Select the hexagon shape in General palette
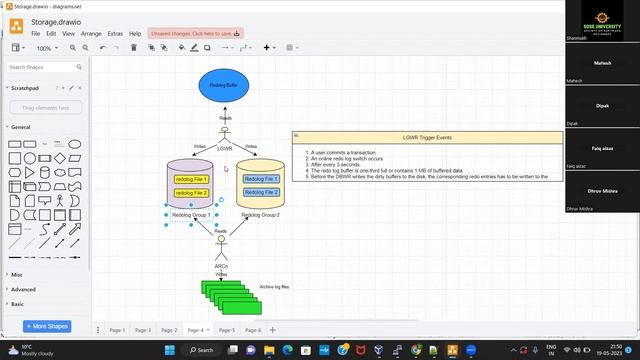This screenshot has height=360, width=640. (x=15, y=173)
